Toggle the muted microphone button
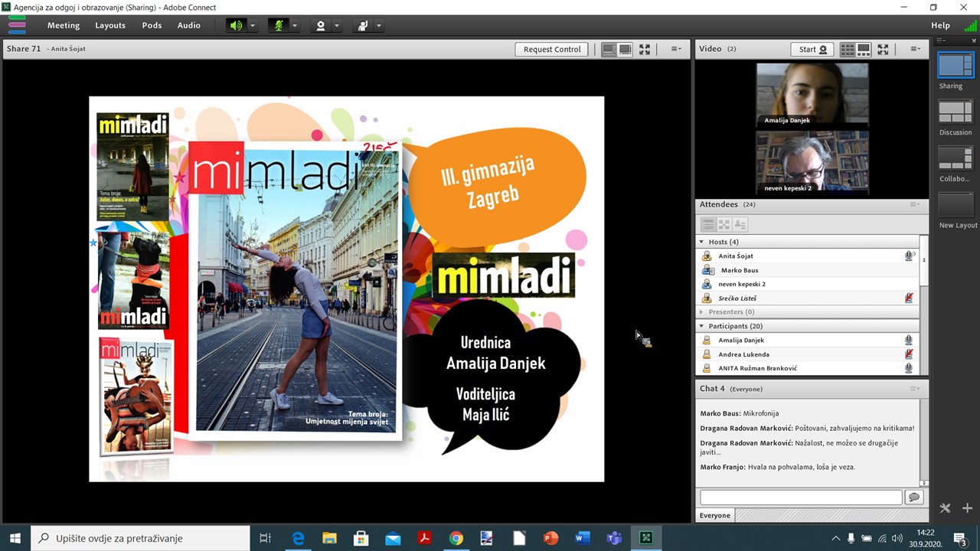The height and width of the screenshot is (551, 980). click(x=278, y=25)
